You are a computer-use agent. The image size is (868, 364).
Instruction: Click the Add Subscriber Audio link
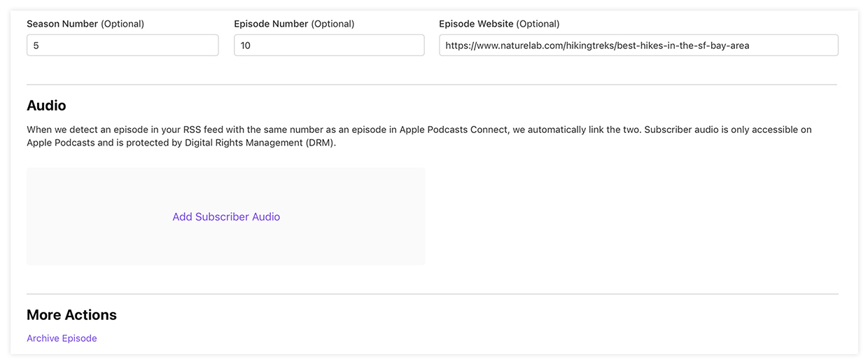226,217
